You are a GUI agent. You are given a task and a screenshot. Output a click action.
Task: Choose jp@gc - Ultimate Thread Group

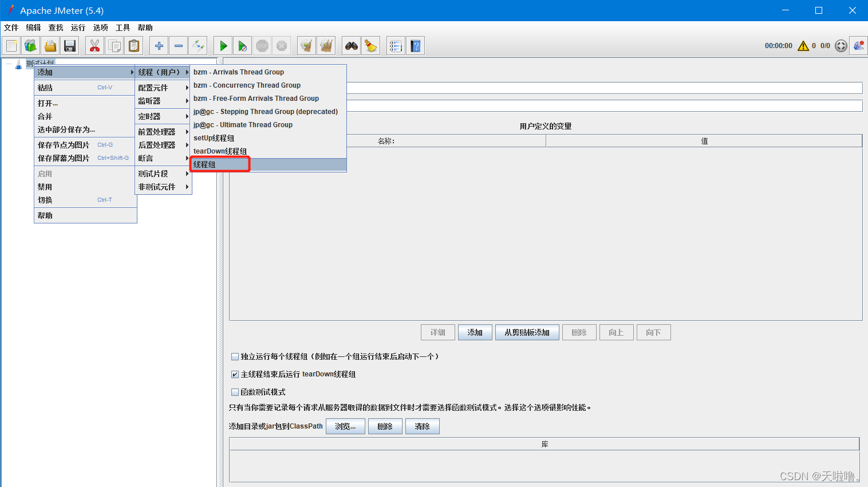pos(269,125)
